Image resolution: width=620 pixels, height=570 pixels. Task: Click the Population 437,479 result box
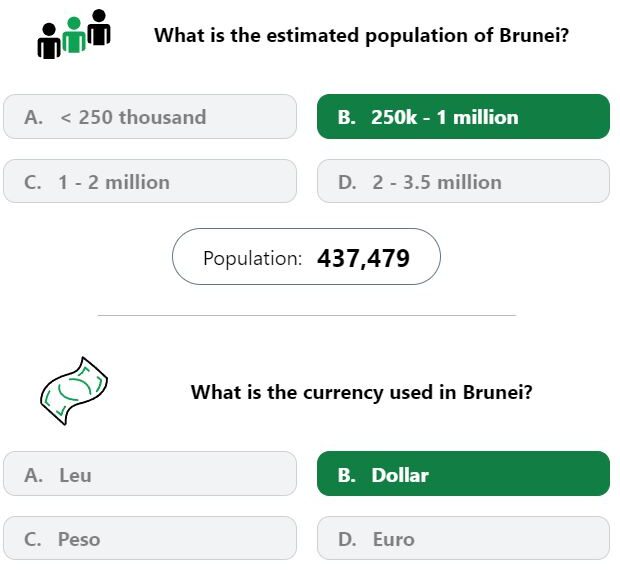point(306,257)
